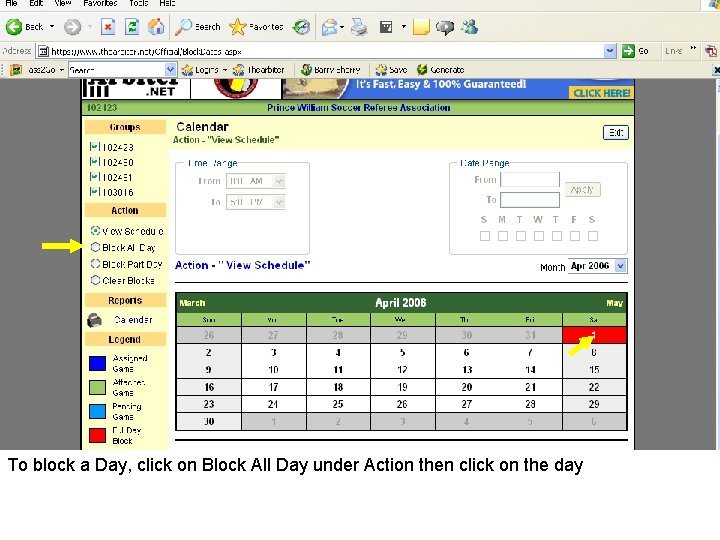
Task: Open the View menu
Action: 62,3
